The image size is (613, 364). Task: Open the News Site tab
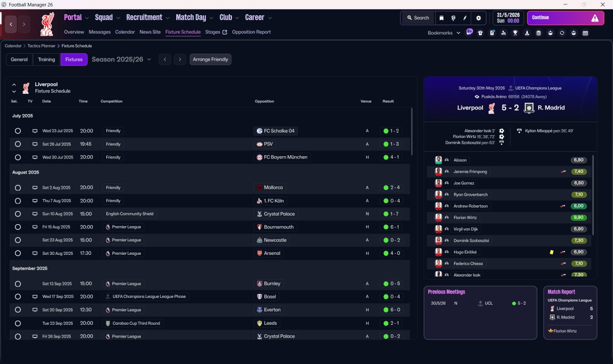point(150,32)
